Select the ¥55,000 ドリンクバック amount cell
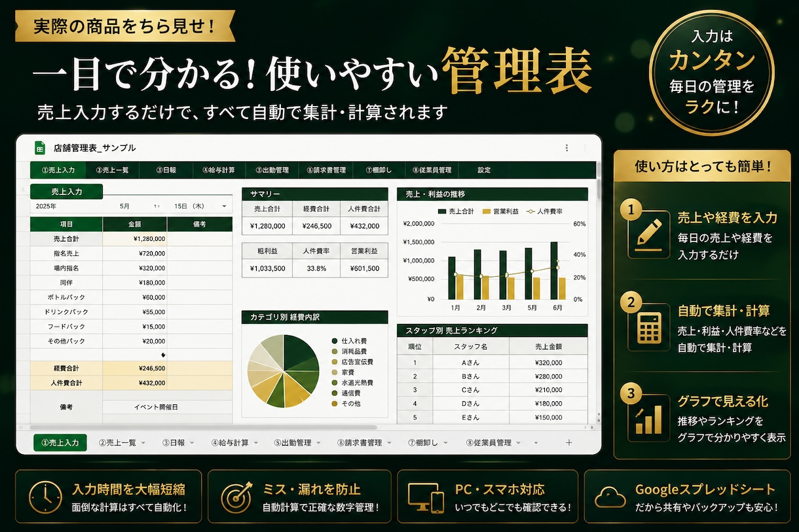The width and height of the screenshot is (799, 532). [135, 312]
